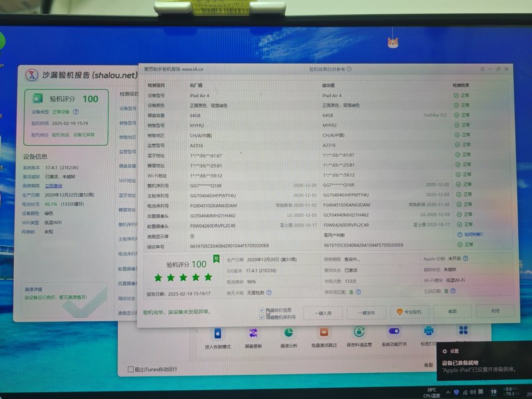Toggle the 隐藏估价信息 checkbox

pos(262,310)
